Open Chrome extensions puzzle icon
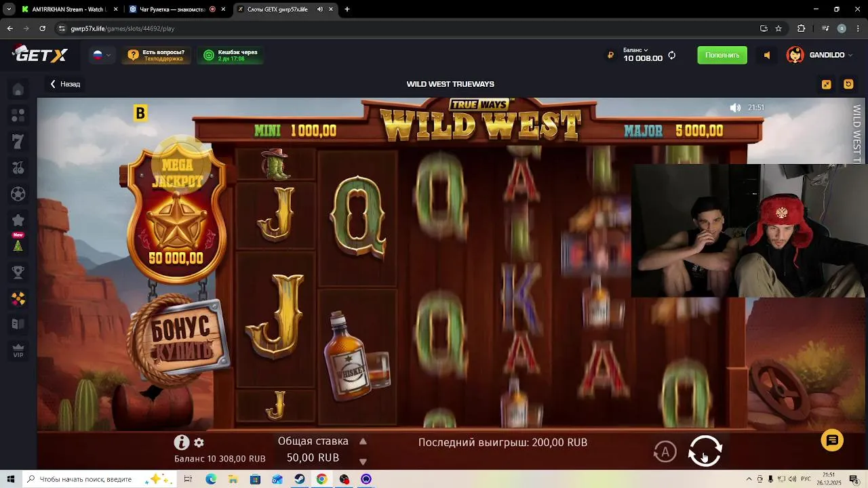This screenshot has height=488, width=868. pos(802,28)
